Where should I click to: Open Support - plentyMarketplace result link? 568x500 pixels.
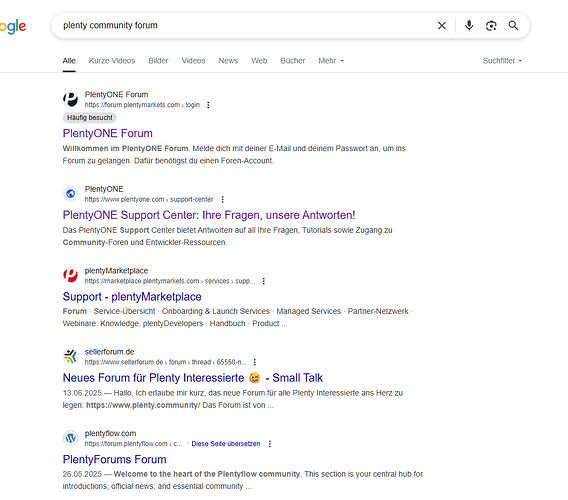(x=132, y=297)
